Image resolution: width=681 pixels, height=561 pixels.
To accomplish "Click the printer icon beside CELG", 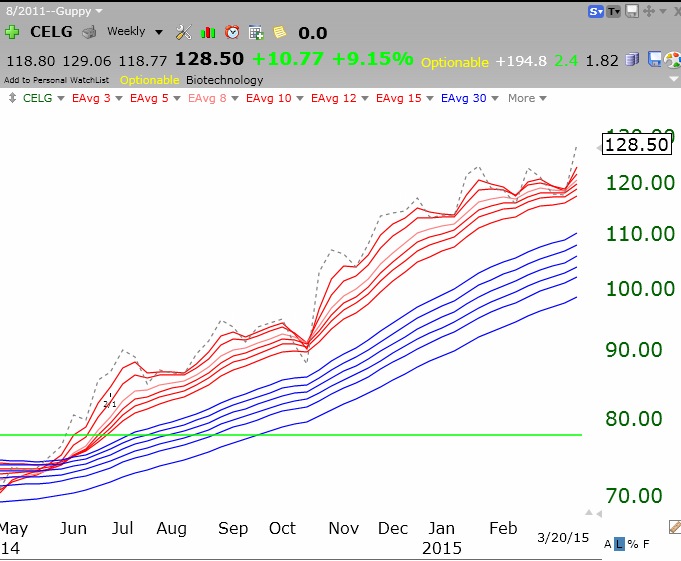I will coord(89,33).
